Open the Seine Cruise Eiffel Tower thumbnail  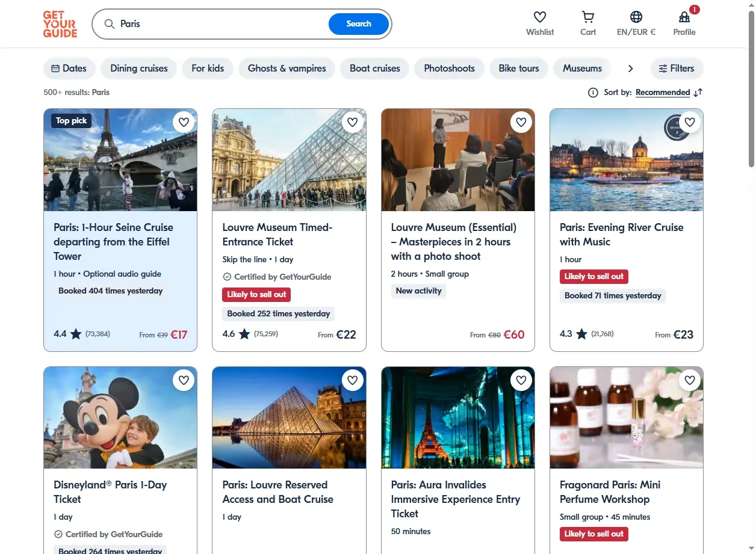120,160
